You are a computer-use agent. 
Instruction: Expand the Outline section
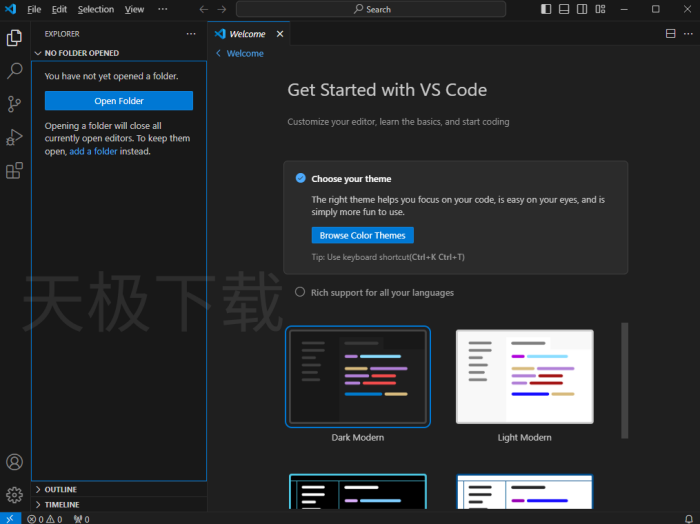[60, 490]
